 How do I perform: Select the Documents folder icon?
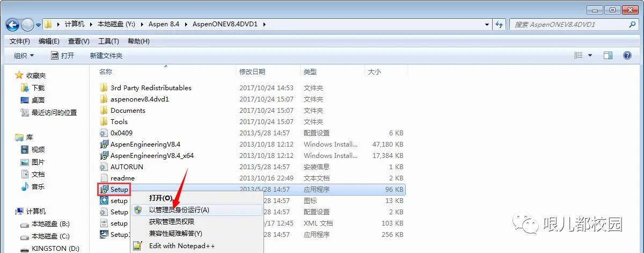click(104, 110)
